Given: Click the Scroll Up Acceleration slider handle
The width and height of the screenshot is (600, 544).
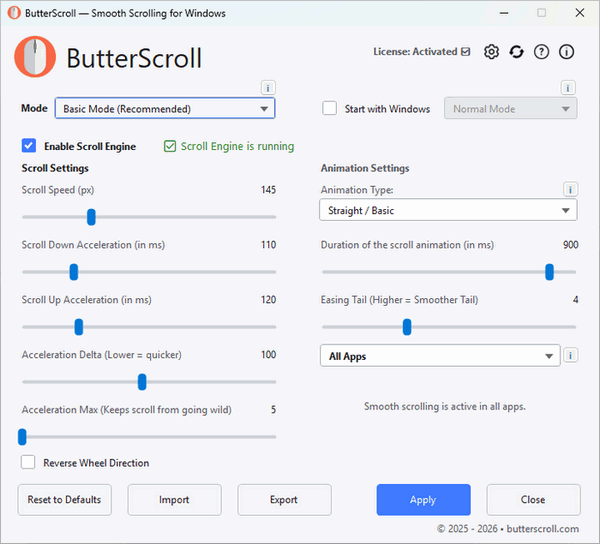Looking at the screenshot, I should click(79, 327).
